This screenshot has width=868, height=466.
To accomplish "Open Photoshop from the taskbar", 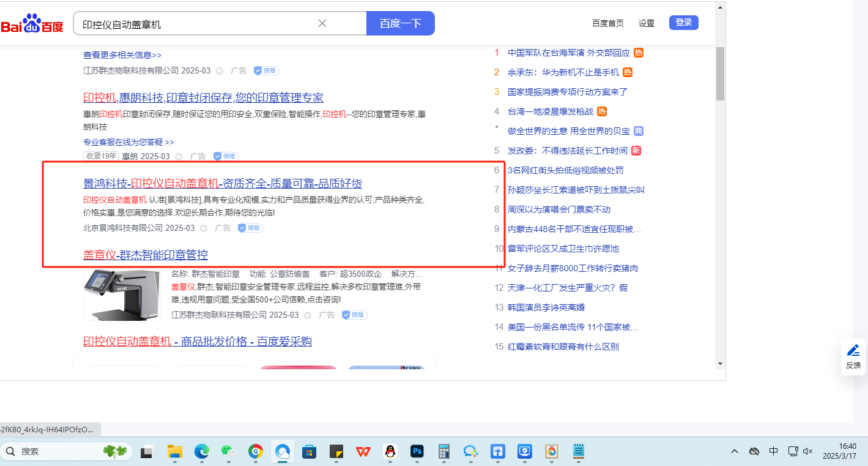I will click(417, 451).
